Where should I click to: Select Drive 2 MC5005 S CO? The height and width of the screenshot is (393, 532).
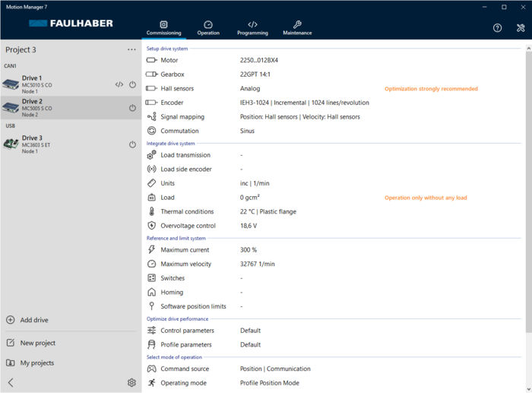[x=71, y=108]
